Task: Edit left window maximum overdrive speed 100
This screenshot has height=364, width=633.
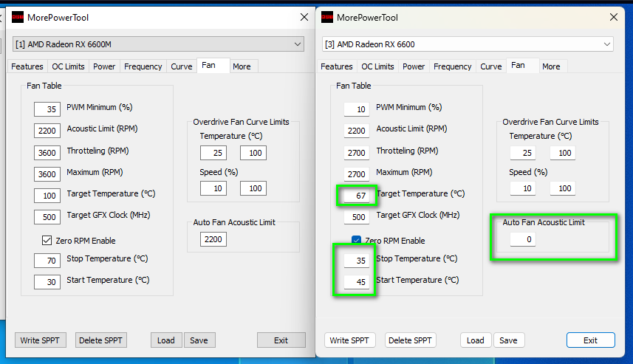Action: click(x=253, y=188)
